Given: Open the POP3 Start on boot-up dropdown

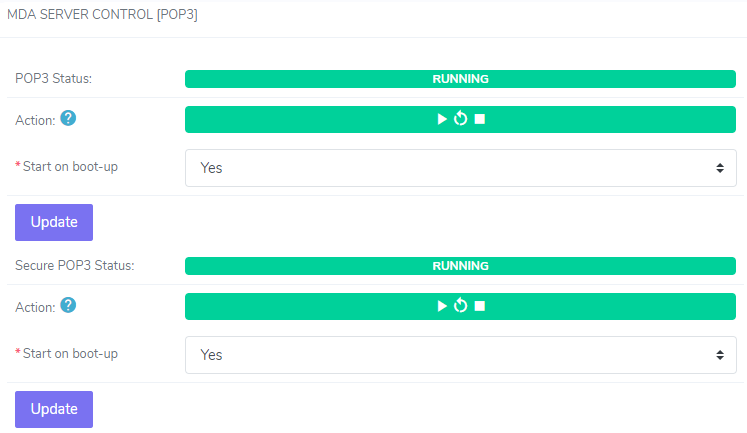Looking at the screenshot, I should [460, 168].
